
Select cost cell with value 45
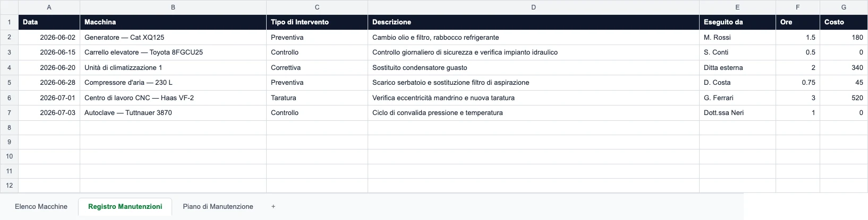pyautogui.click(x=844, y=83)
